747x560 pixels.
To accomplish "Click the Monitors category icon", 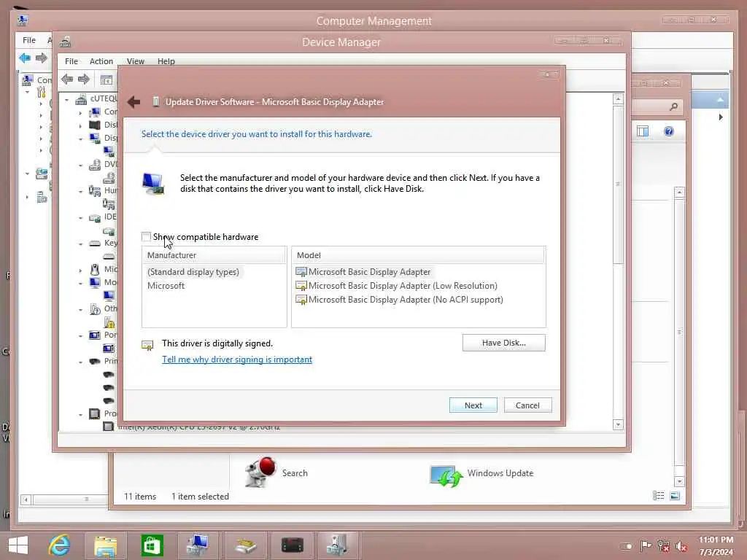I will tap(95, 282).
